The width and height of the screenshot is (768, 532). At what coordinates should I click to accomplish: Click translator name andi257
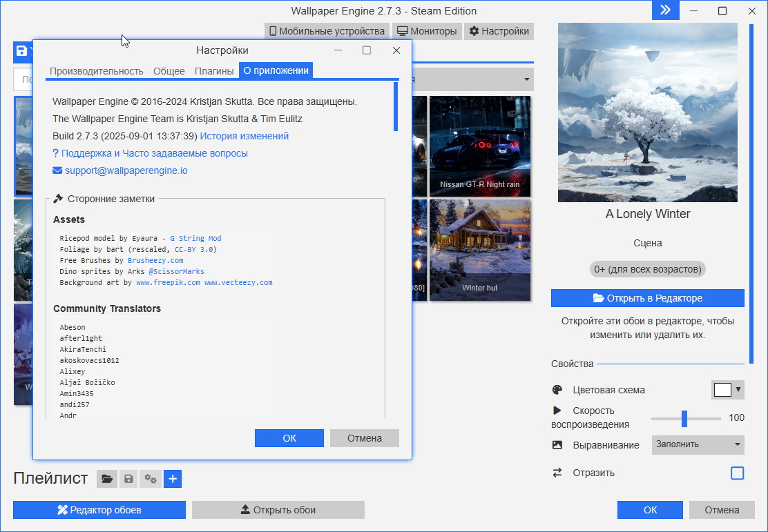75,404
